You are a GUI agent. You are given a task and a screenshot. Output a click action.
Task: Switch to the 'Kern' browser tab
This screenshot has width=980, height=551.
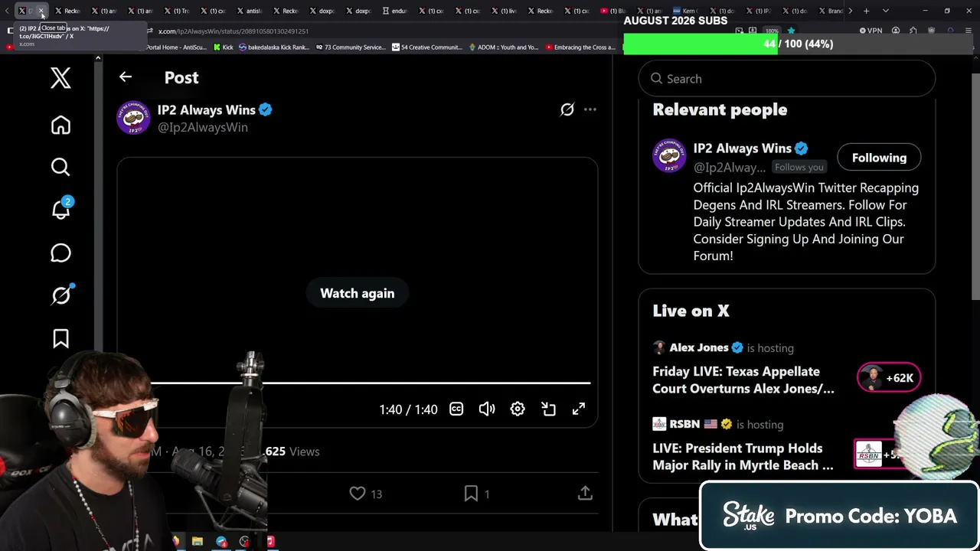[685, 11]
